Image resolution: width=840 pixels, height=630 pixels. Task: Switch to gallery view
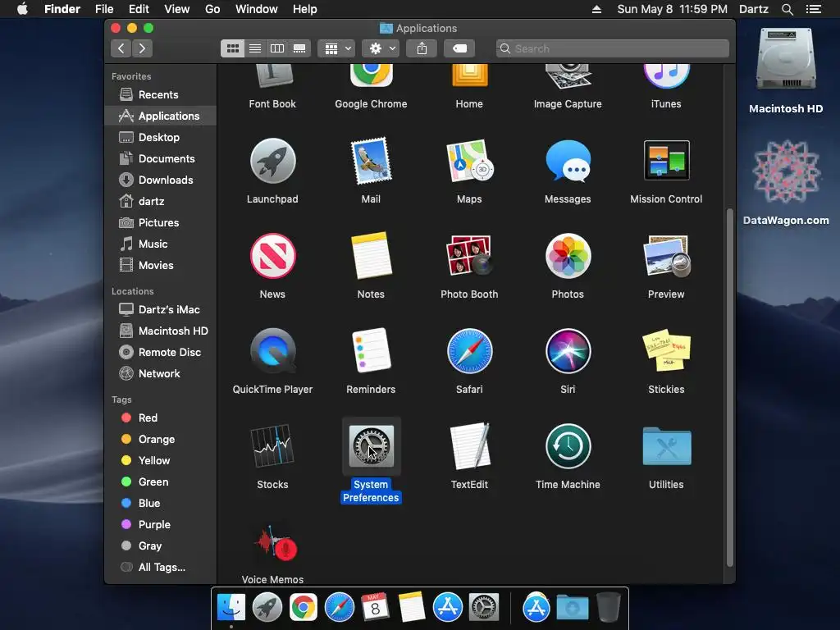299,48
